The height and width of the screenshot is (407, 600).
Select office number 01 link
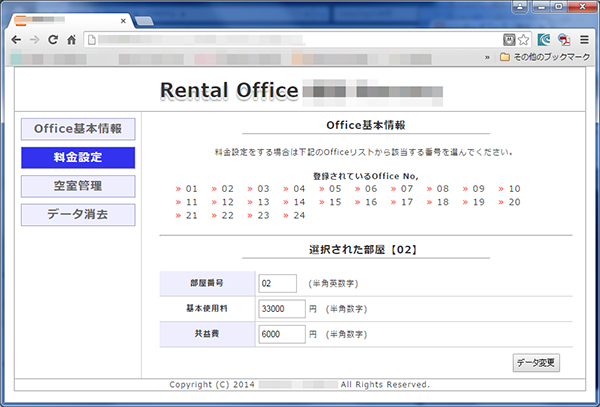187,189
